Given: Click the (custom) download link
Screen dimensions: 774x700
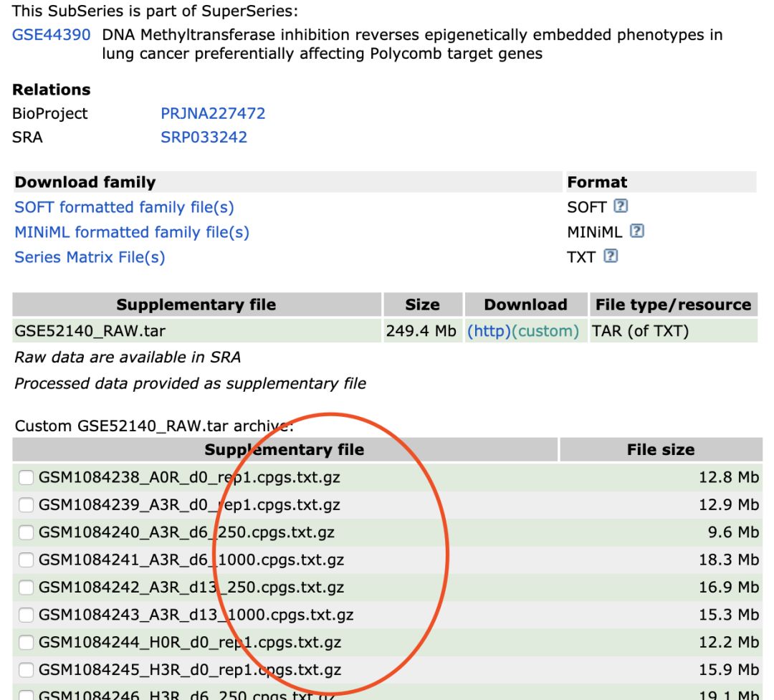Looking at the screenshot, I should point(545,331).
